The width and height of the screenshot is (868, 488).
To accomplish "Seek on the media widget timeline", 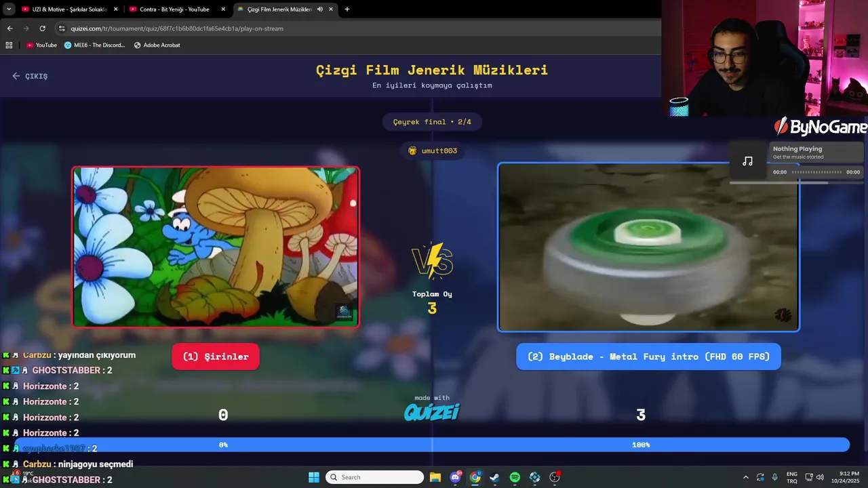I will [816, 172].
